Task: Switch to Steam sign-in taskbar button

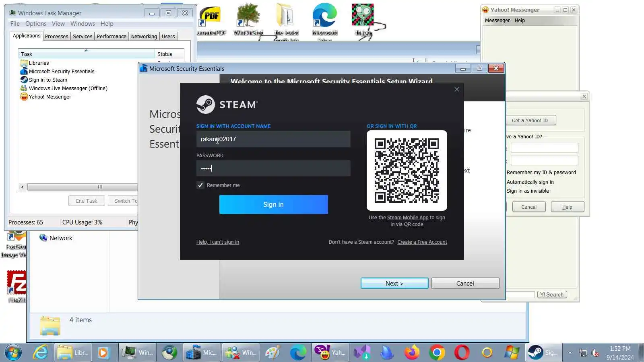Action: [x=544, y=353]
